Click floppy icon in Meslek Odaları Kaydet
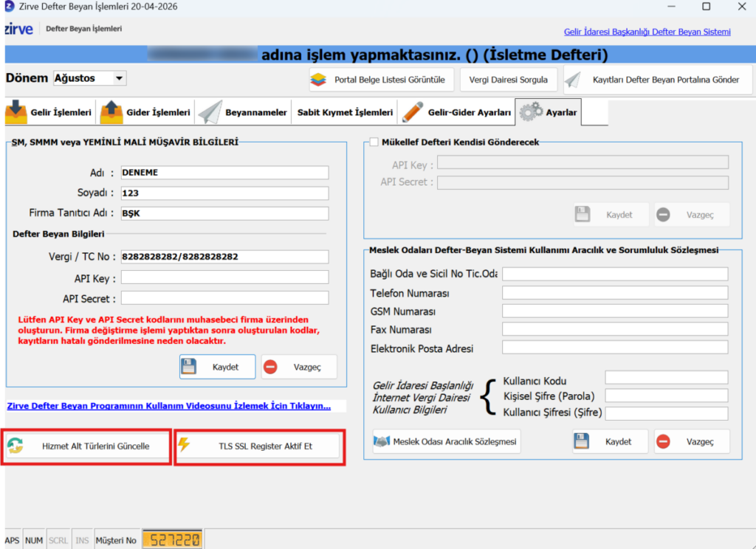This screenshot has width=756, height=549. point(581,441)
